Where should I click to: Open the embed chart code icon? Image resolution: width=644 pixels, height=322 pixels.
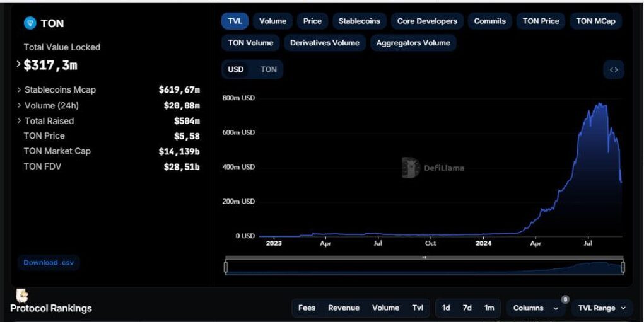(614, 70)
